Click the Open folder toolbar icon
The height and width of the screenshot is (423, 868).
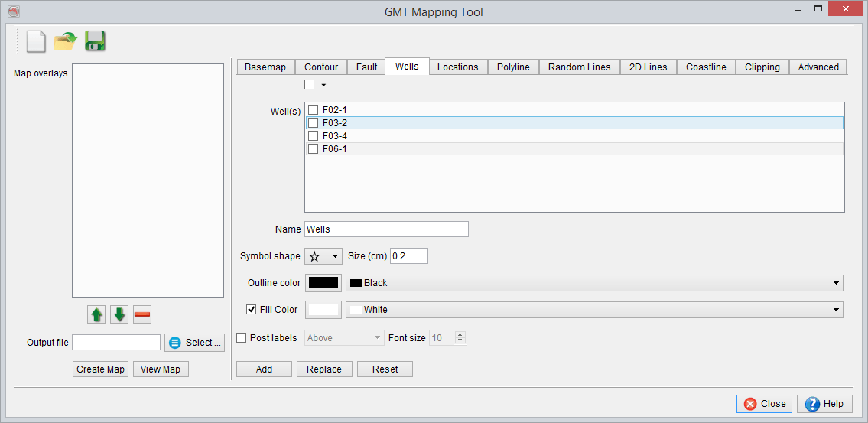coord(66,41)
